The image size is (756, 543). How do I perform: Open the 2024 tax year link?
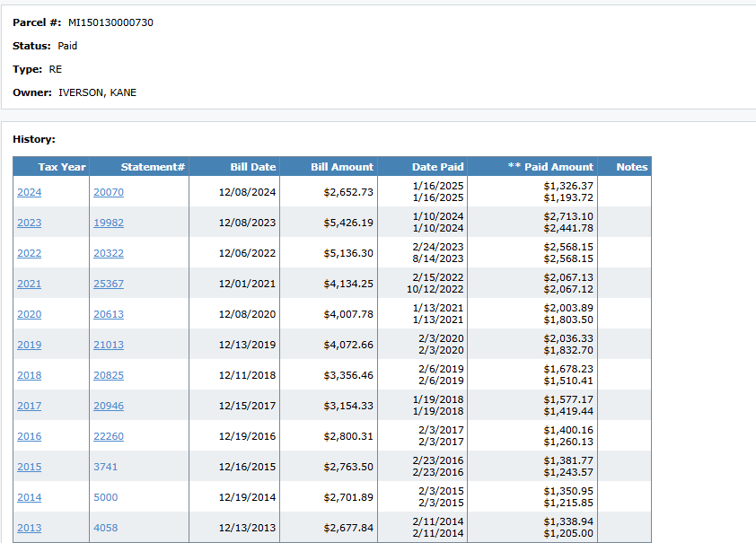point(29,192)
